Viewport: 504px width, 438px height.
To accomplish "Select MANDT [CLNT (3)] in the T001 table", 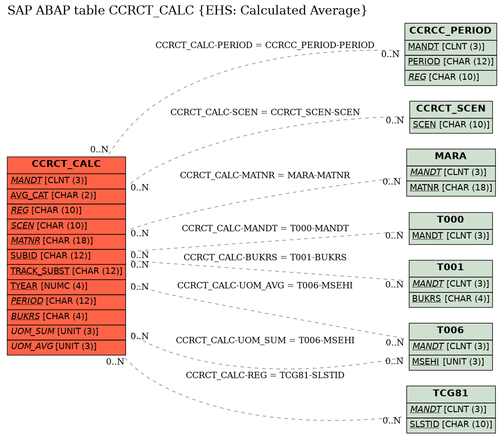I will 451,284.
